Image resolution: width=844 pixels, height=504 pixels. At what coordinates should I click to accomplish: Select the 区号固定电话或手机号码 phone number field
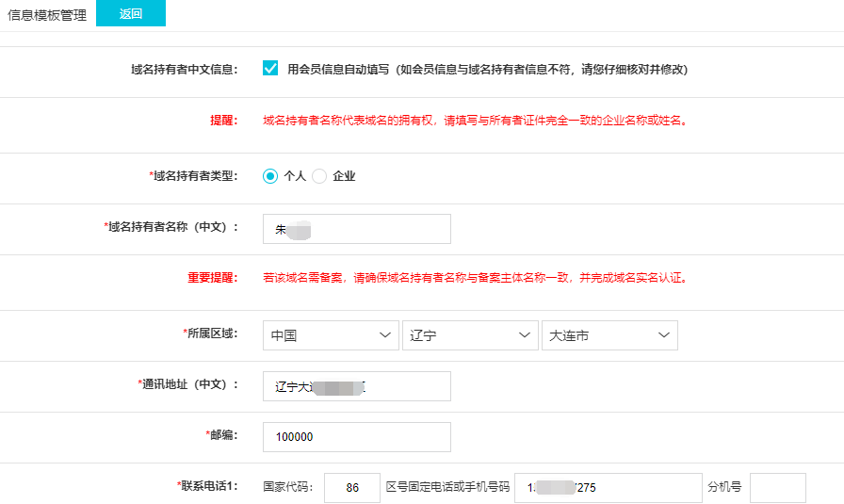(x=608, y=488)
